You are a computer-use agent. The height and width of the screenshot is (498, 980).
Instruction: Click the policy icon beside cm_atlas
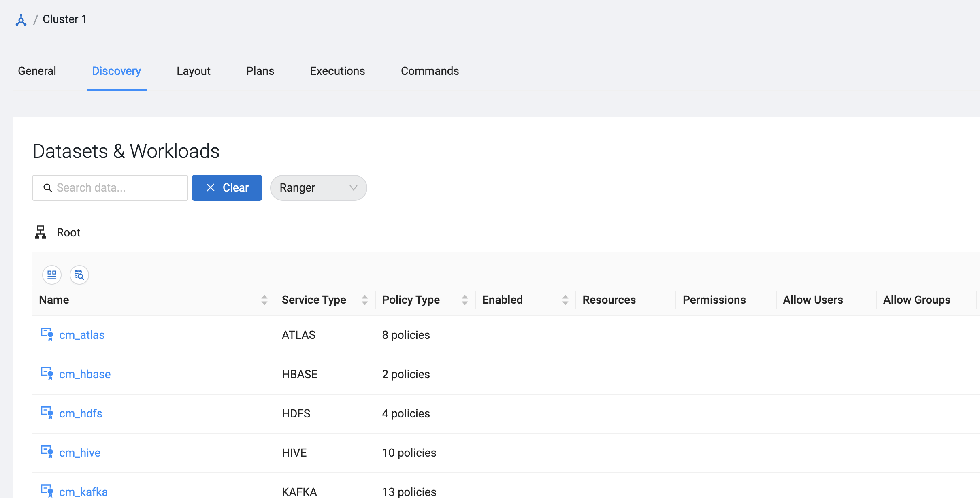coord(47,334)
